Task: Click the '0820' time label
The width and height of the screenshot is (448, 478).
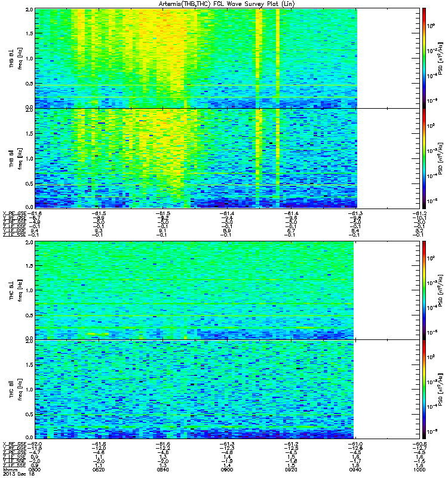Action: click(99, 470)
